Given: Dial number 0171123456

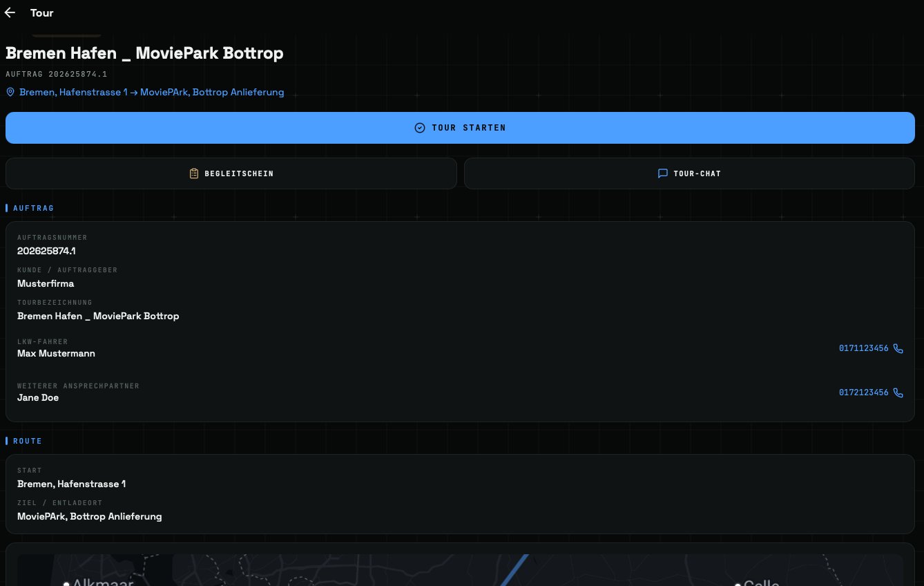Looking at the screenshot, I should point(864,348).
